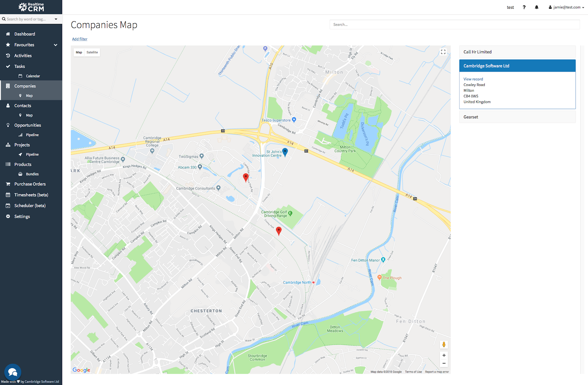The height and width of the screenshot is (385, 588).
Task: Select the red pin near Abcam 330
Action: pos(246,178)
